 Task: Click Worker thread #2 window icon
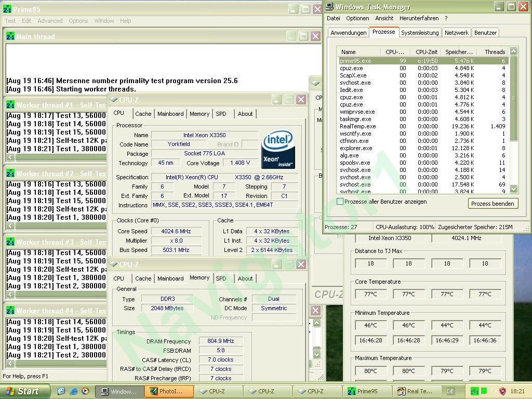[10, 173]
